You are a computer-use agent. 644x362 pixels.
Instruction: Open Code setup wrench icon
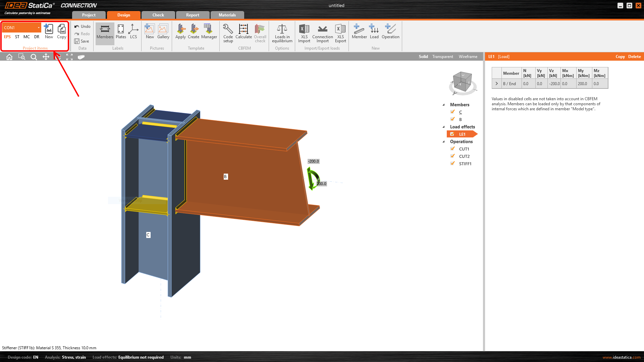pyautogui.click(x=228, y=29)
